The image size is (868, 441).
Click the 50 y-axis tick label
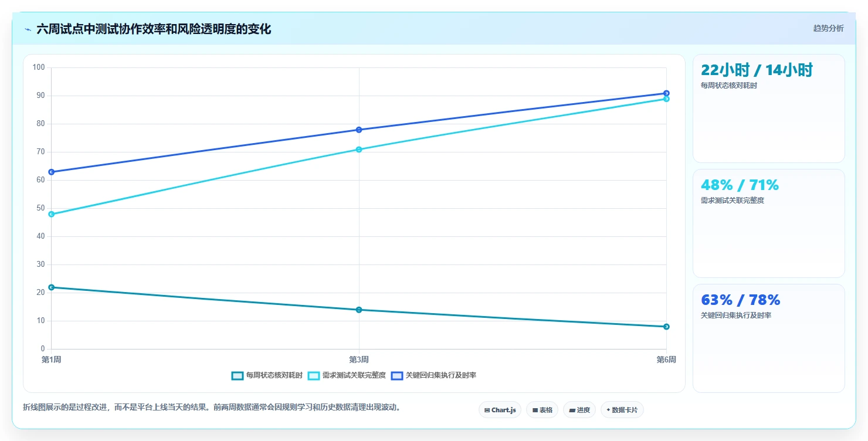pyautogui.click(x=41, y=208)
